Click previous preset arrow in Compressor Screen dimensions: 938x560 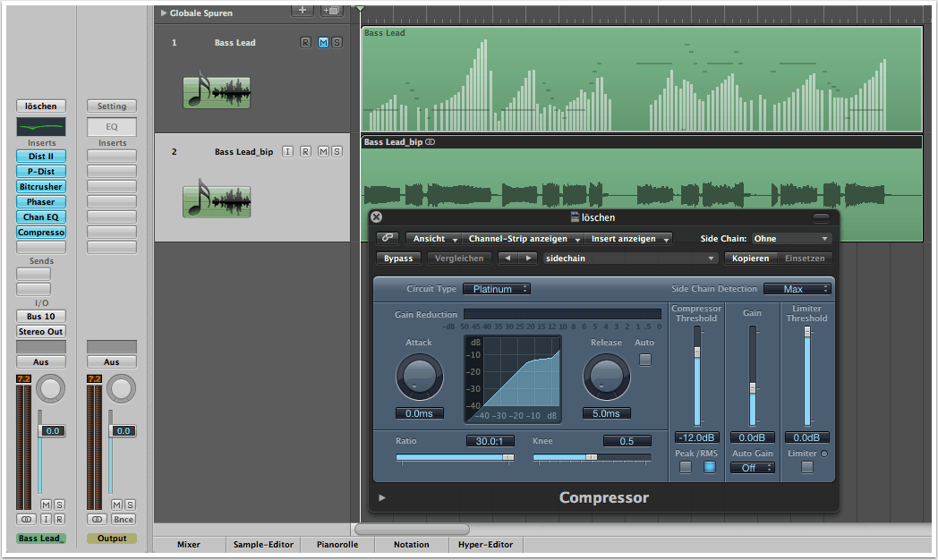pyautogui.click(x=508, y=259)
